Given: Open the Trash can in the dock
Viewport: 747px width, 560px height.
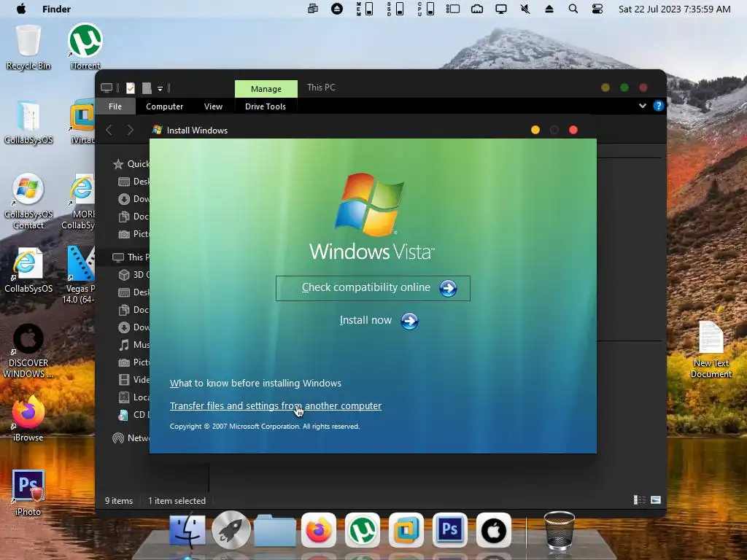Looking at the screenshot, I should tap(560, 530).
